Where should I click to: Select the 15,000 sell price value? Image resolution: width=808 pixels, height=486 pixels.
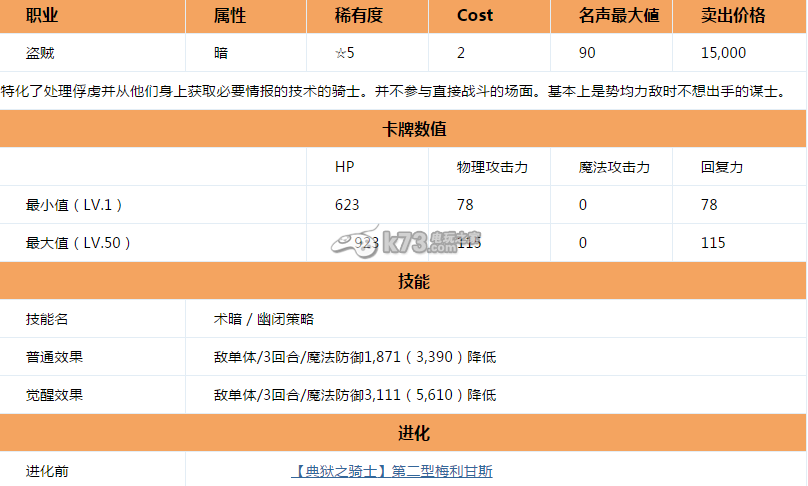tap(723, 52)
